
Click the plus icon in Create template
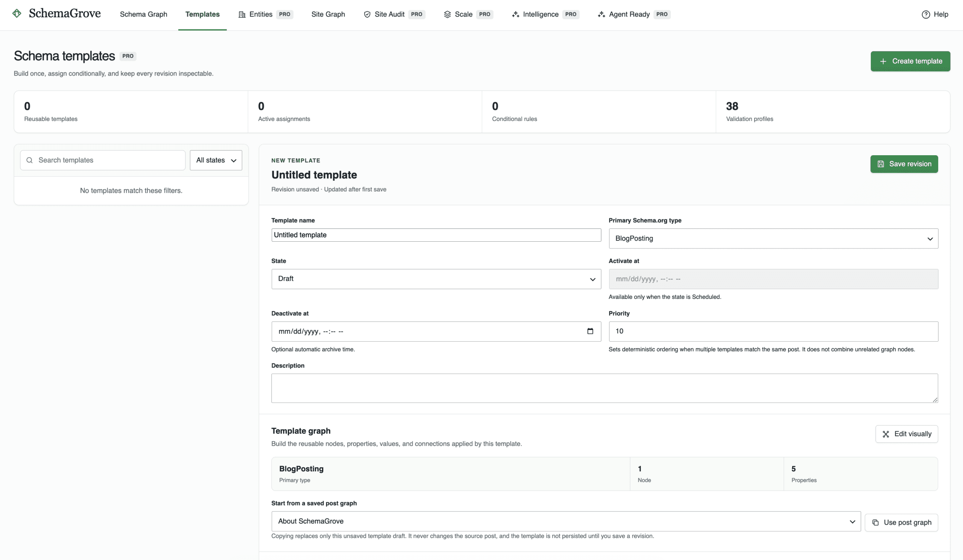(883, 62)
